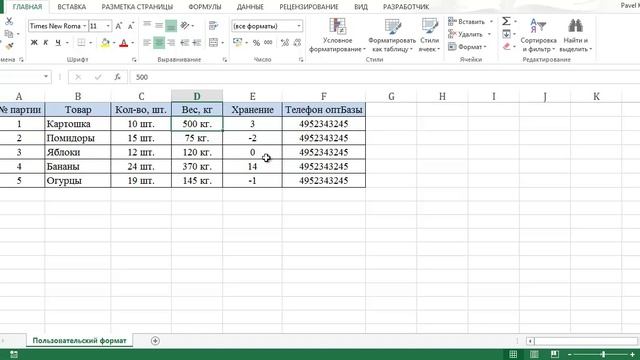Click decrease indent icon
The width and height of the screenshot is (640, 360).
click(x=184, y=42)
